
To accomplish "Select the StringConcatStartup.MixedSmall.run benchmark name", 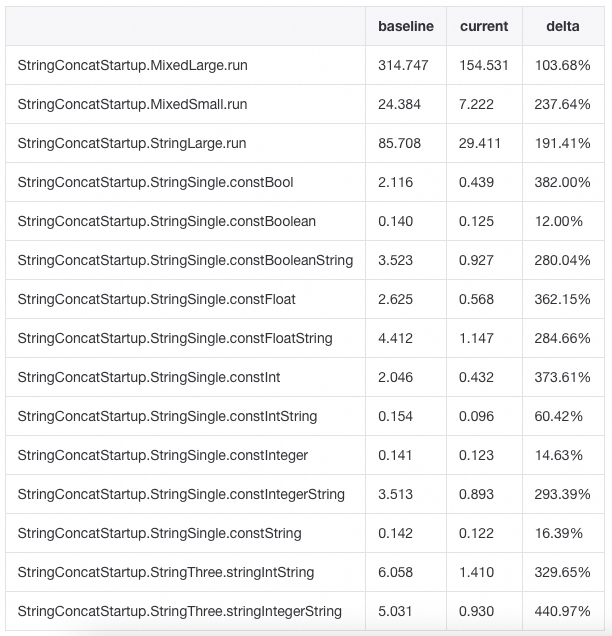I will (x=133, y=104).
